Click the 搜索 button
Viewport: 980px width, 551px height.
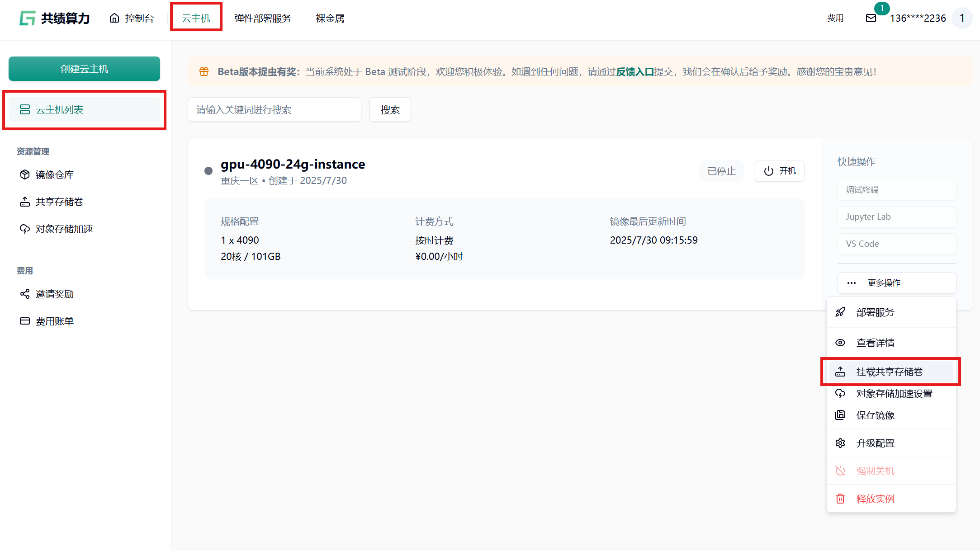[390, 109]
